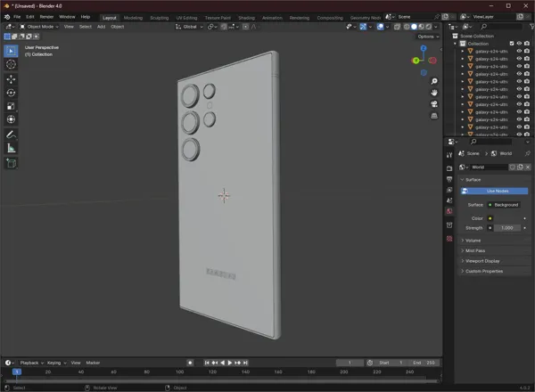Switch to the Shading workspace tab
The height and width of the screenshot is (392, 535).
[x=246, y=18]
